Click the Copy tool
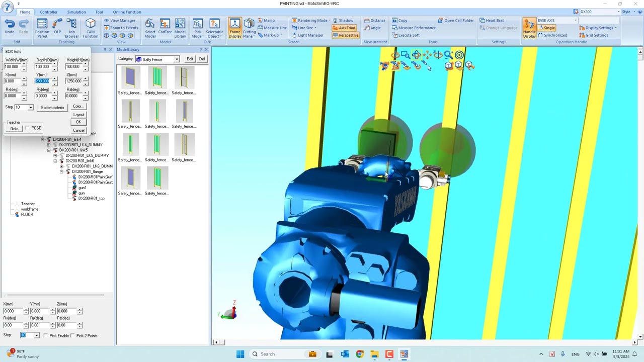Screen dimensions: 644x362 pos(399,21)
